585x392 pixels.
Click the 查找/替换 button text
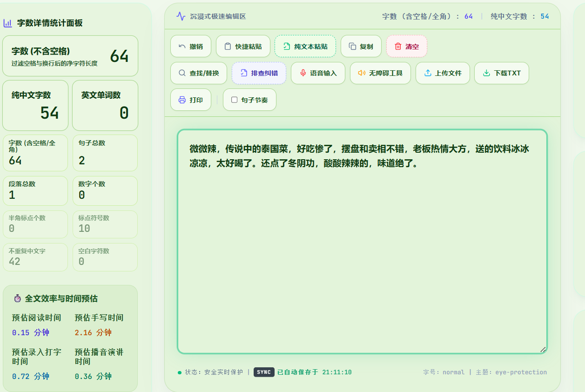coord(204,73)
